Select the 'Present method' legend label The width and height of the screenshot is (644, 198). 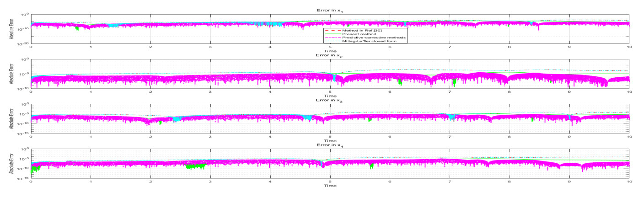pyautogui.click(x=355, y=34)
